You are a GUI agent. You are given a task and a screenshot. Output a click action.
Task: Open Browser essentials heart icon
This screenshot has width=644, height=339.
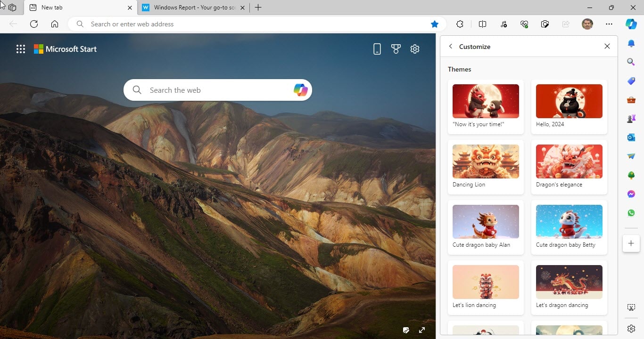point(524,24)
